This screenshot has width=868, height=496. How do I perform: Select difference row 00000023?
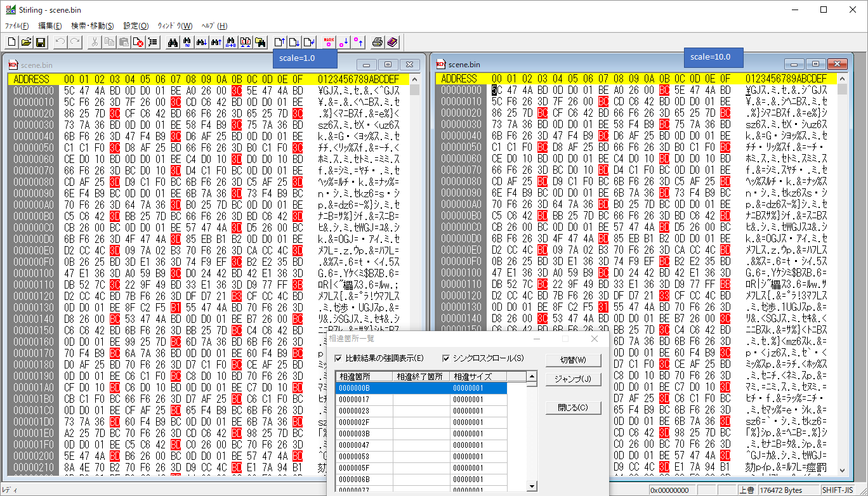[421, 411]
